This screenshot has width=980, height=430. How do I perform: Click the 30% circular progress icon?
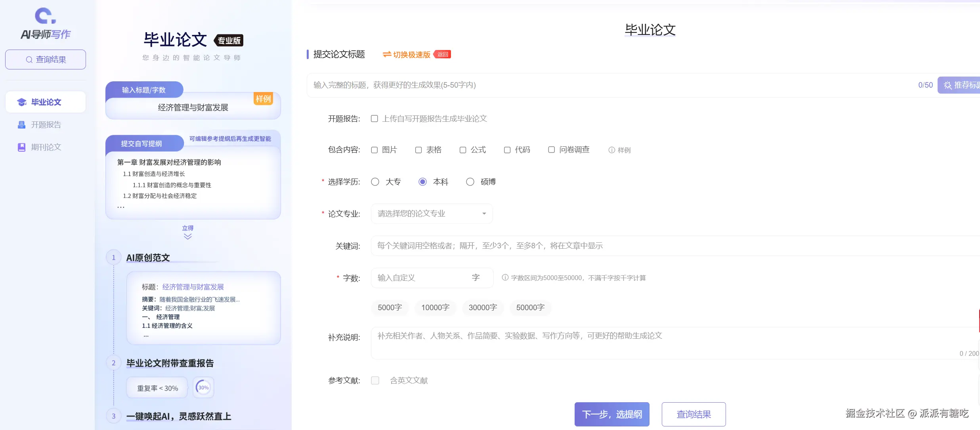click(x=203, y=388)
